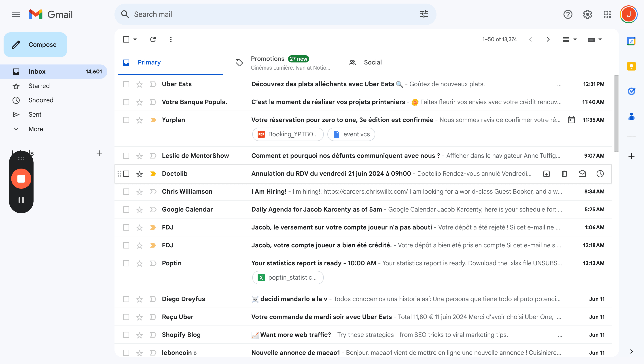Click the search magnifier icon
The image size is (644, 364).
click(x=125, y=14)
